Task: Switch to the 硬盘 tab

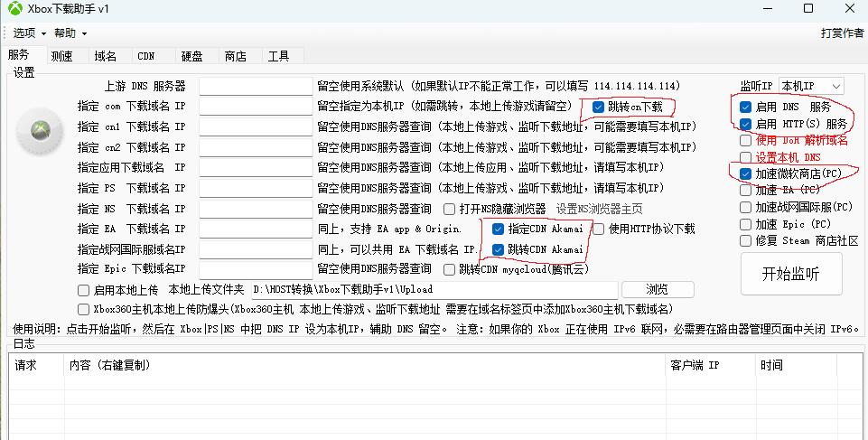Action: click(192, 56)
